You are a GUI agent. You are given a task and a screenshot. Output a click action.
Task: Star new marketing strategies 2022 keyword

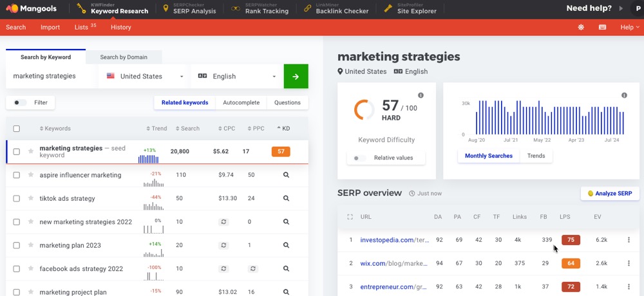tap(30, 222)
